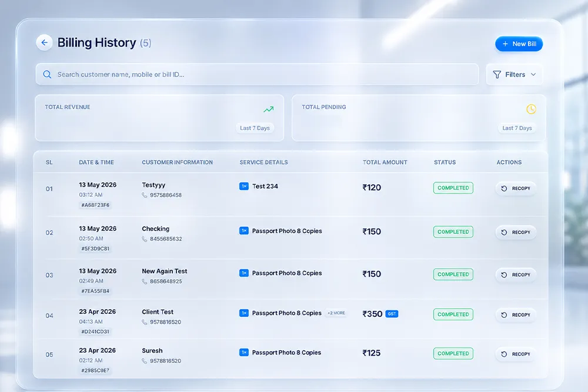Click the funnel filter icon

click(497, 75)
